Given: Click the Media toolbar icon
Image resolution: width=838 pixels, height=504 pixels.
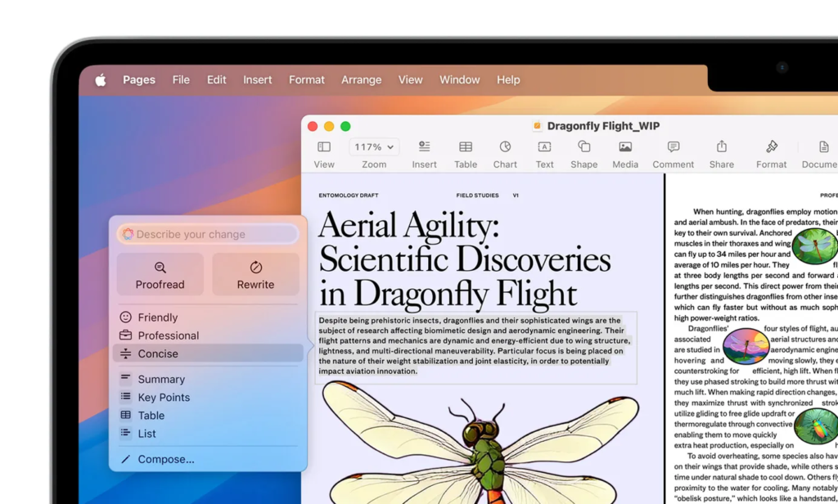Looking at the screenshot, I should tap(625, 147).
